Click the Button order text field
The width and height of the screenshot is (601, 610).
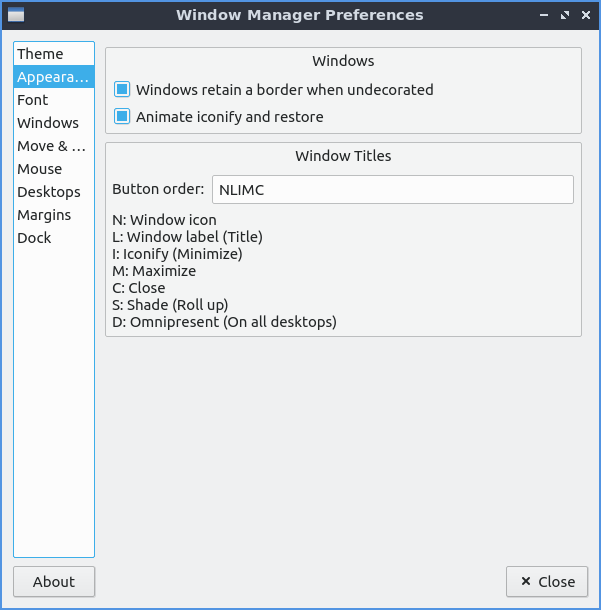coord(392,190)
